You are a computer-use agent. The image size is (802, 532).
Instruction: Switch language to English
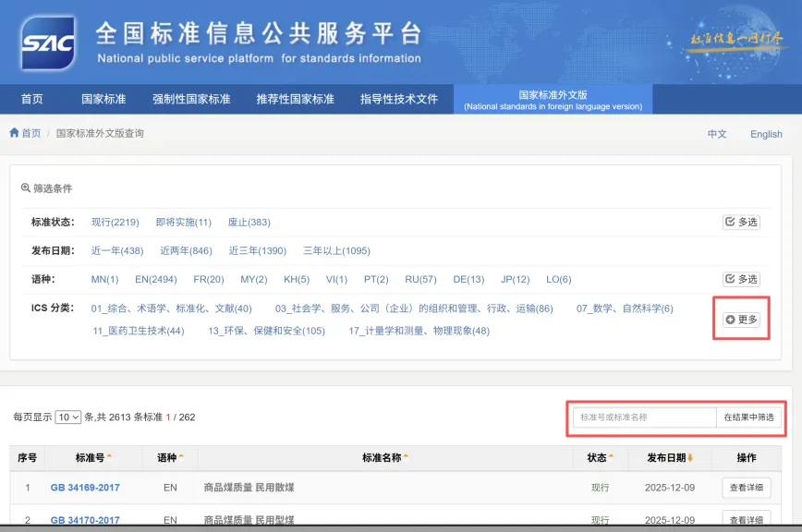(766, 134)
